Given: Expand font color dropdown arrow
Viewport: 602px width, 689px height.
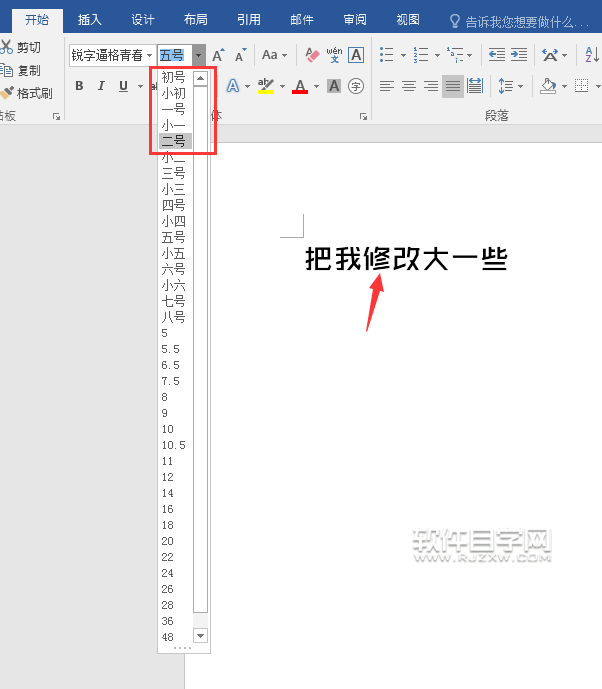Looking at the screenshot, I should point(316,86).
